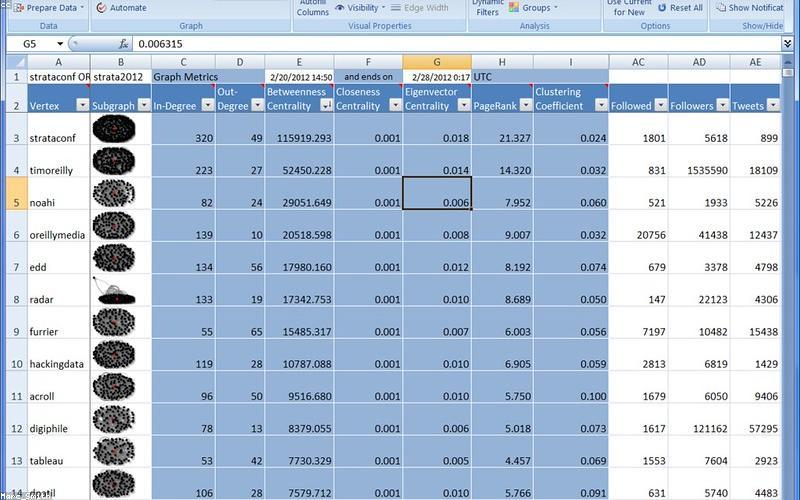Viewport: 800px width, 500px height.
Task: Open the Out-Degree filter dropdown
Action: coord(258,105)
